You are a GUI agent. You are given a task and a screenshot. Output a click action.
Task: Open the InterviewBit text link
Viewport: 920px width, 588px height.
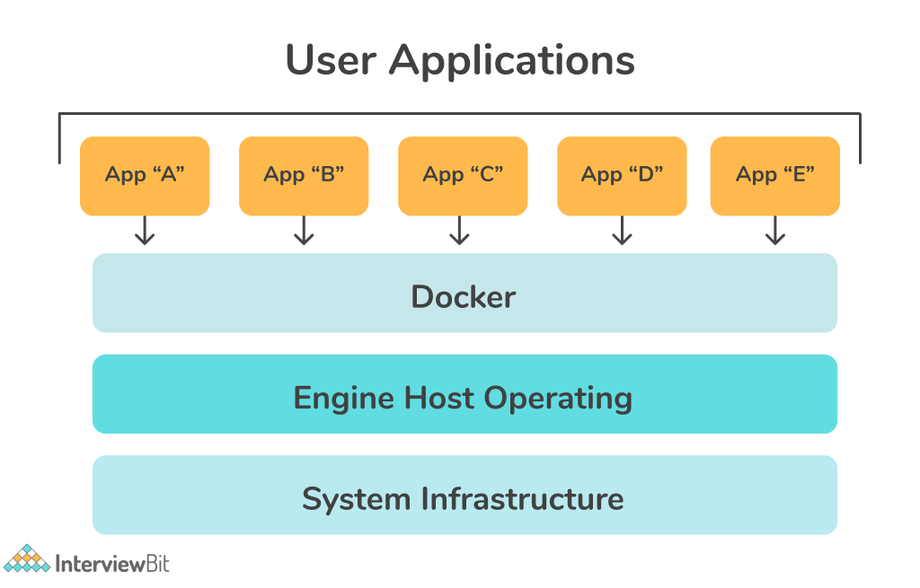(x=112, y=564)
